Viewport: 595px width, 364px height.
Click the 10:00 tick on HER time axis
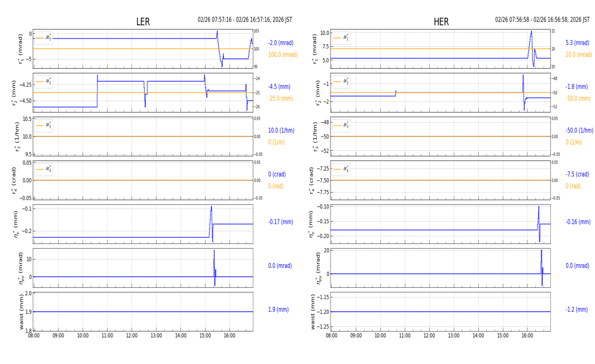click(x=380, y=336)
